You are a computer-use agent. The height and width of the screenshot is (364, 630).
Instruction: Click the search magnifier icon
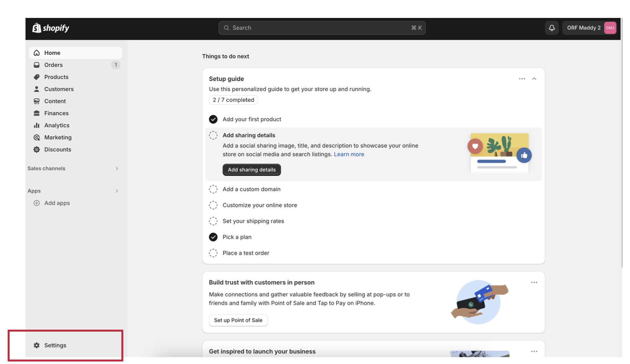pyautogui.click(x=226, y=28)
